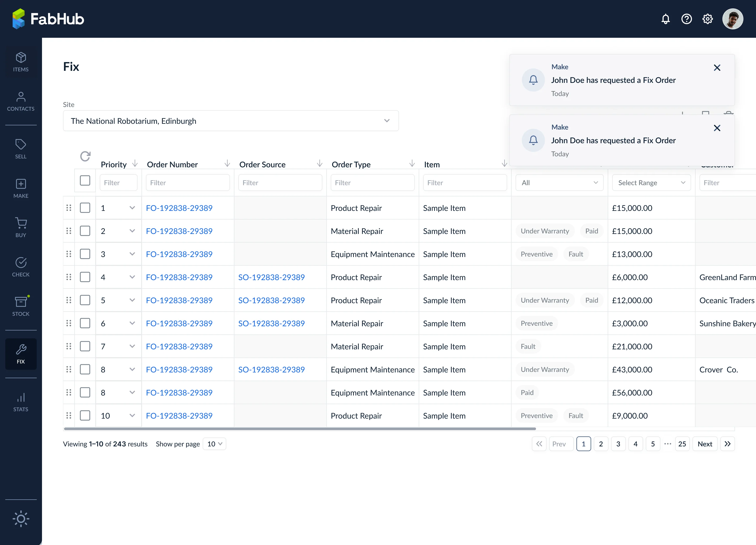Open the settings gear icon

point(707,19)
